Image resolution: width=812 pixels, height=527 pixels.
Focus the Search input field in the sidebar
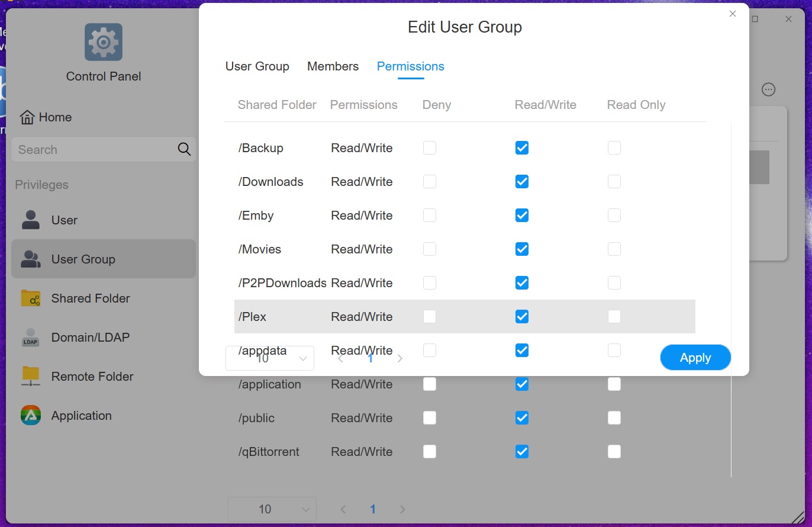tap(104, 149)
